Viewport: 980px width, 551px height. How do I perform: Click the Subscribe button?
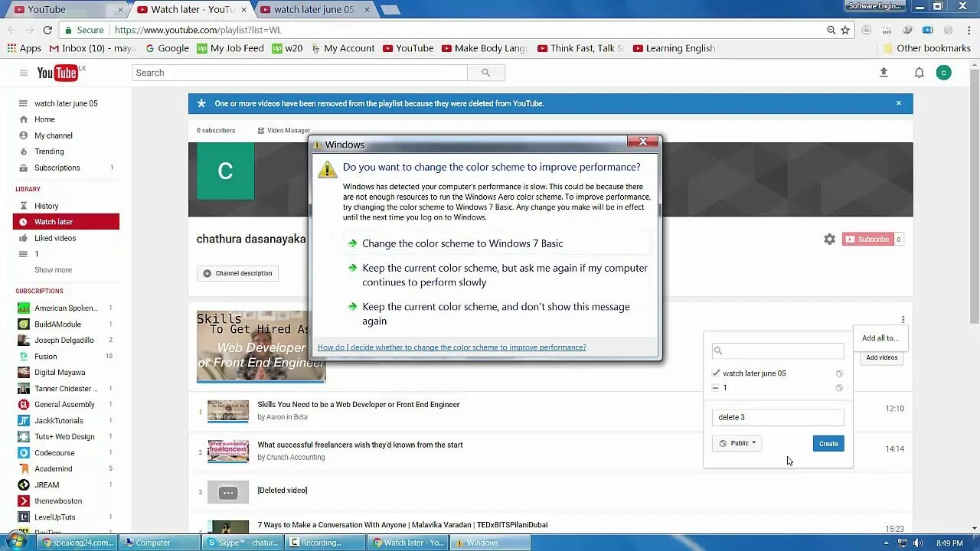point(867,240)
